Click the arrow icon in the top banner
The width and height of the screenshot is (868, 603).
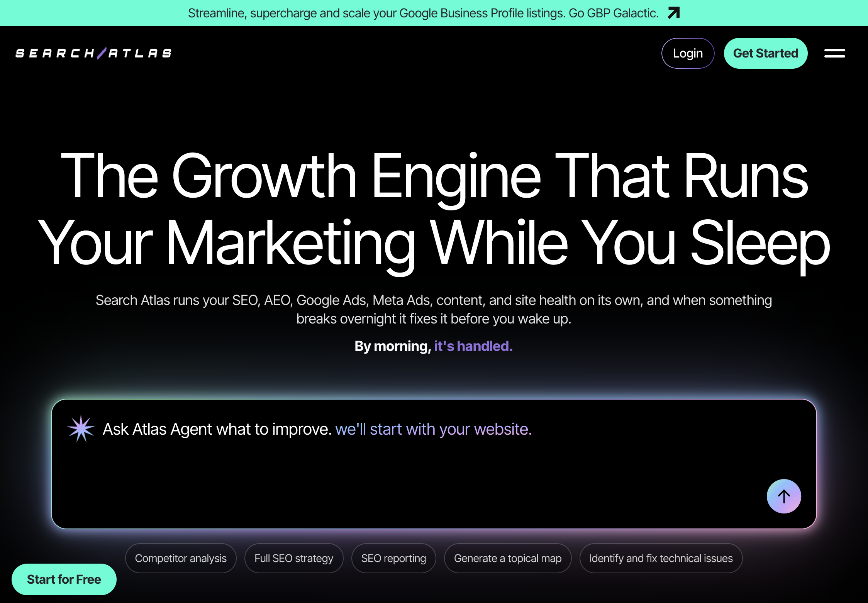click(x=673, y=13)
